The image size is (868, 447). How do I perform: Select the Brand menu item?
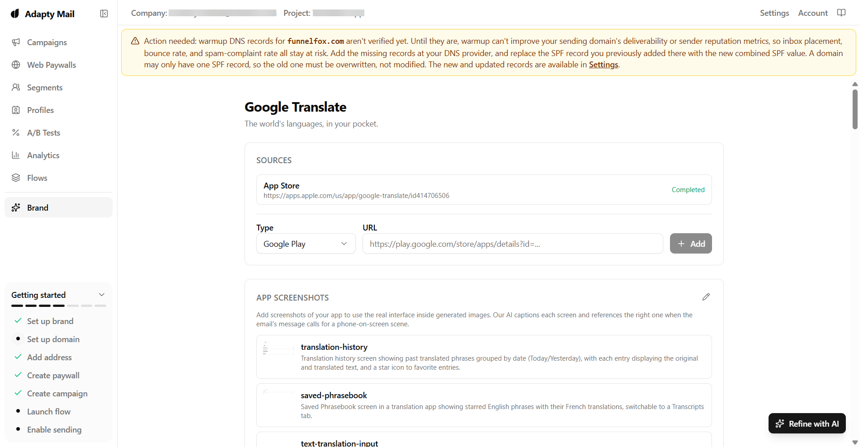(x=59, y=207)
